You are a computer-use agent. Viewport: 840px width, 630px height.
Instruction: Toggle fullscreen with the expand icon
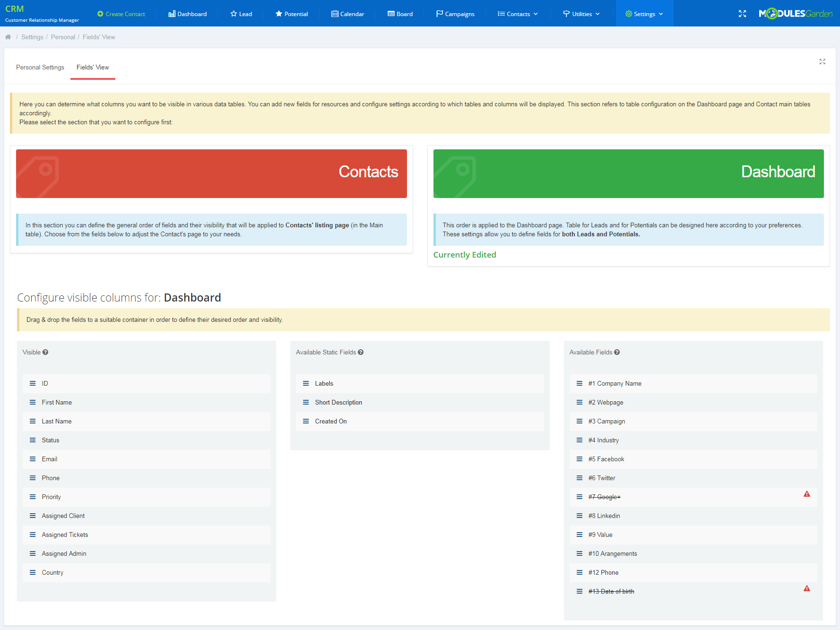[x=742, y=14]
